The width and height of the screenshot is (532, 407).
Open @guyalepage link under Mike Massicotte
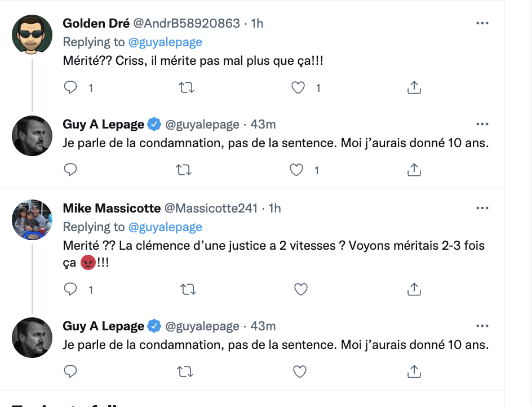(x=165, y=227)
